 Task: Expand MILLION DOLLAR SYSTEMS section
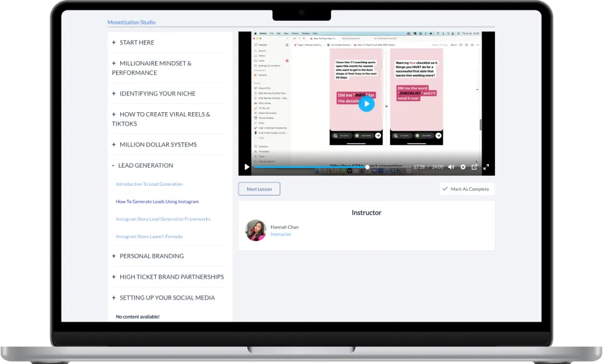click(x=154, y=145)
